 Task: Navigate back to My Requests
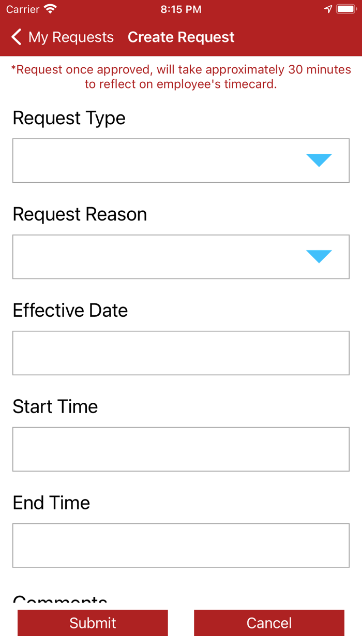(62, 37)
